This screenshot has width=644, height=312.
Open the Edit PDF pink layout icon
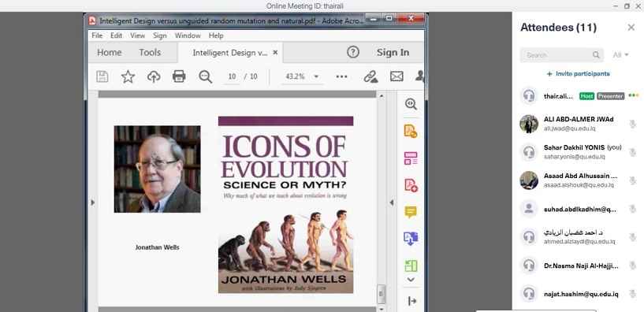click(411, 158)
